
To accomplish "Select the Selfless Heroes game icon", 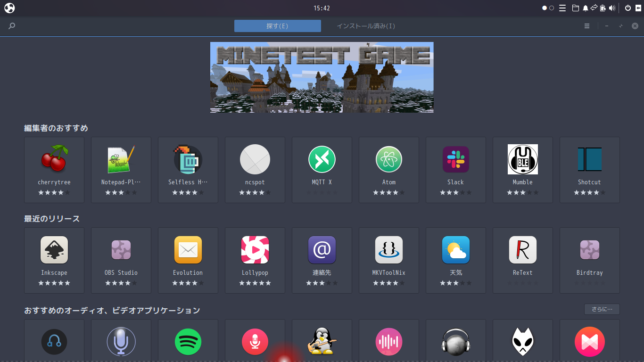I will point(188,159).
